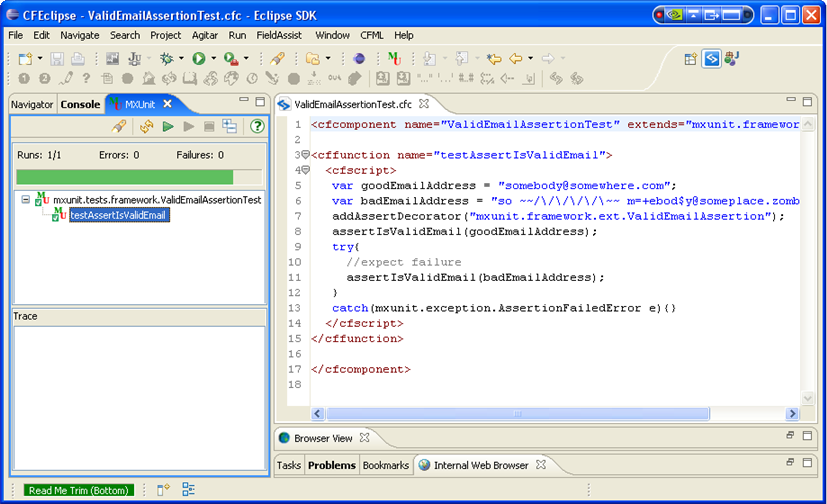Click the JUnit 'Ju' toolbar icon
The width and height of the screenshot is (827, 504).
tap(134, 59)
